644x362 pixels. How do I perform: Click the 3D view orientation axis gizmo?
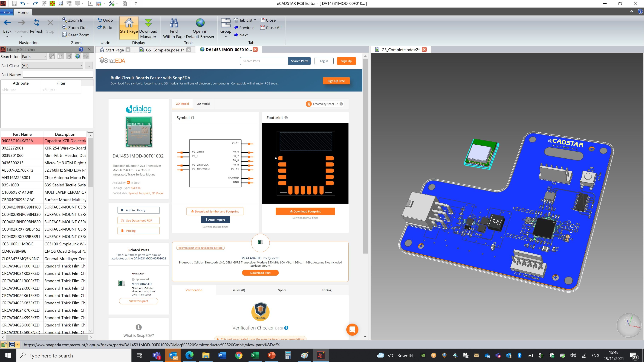(x=629, y=325)
